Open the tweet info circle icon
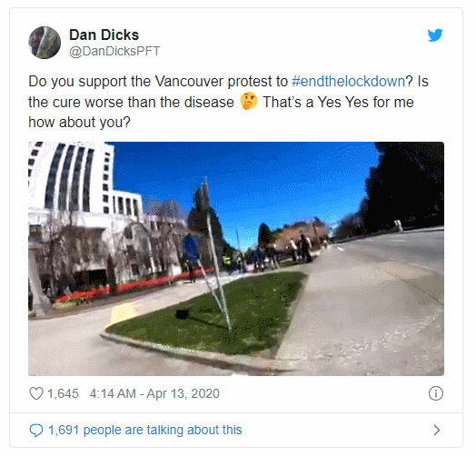This screenshot has height=456, width=476. tap(436, 393)
